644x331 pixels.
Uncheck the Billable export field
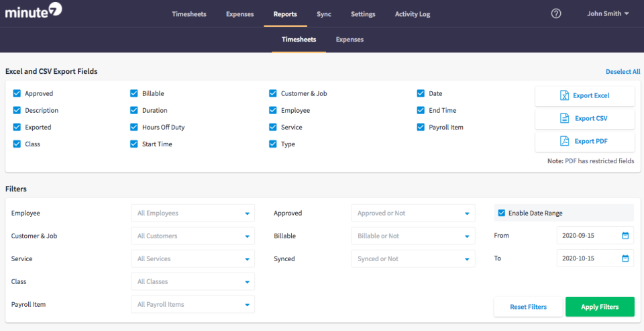134,94
